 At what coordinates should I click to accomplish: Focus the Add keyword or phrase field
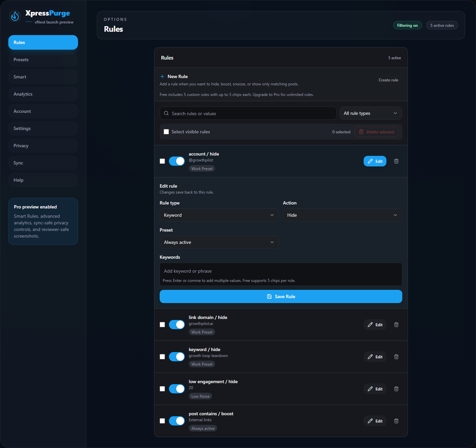[x=281, y=271]
